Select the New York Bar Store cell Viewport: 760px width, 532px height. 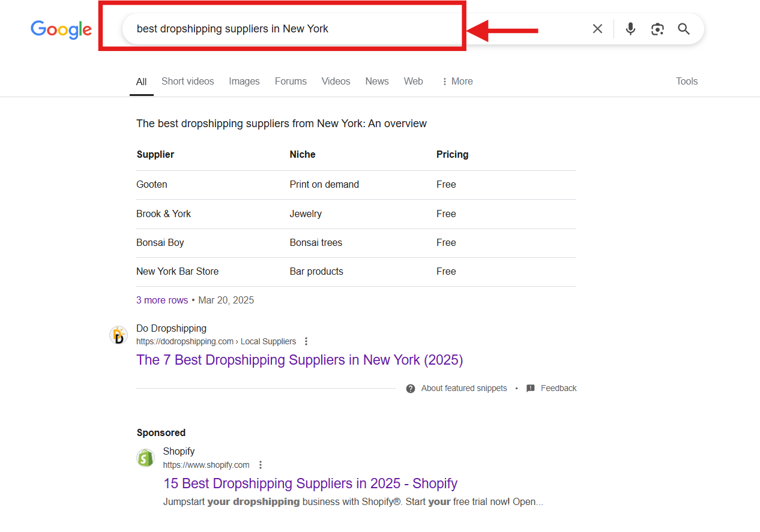coord(178,271)
